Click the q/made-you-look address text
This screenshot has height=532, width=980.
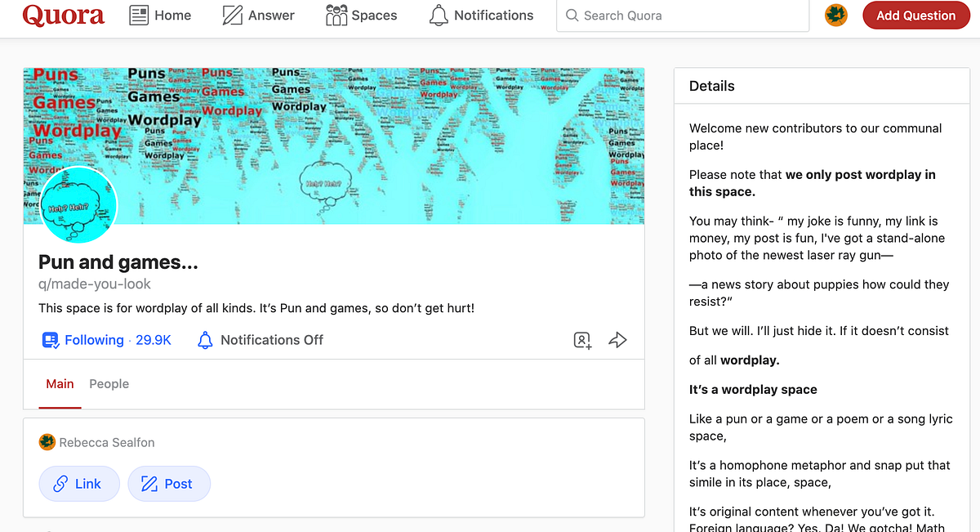95,284
